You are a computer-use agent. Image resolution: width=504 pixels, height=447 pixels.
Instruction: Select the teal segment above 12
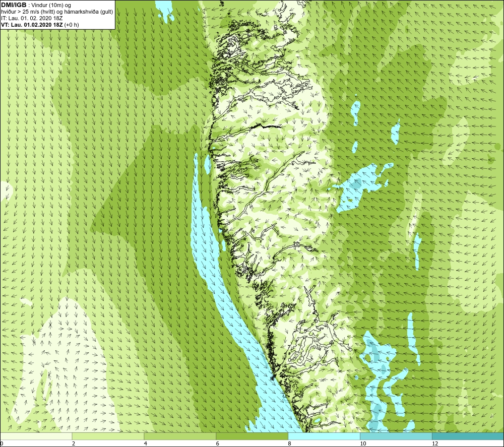pos(468,436)
